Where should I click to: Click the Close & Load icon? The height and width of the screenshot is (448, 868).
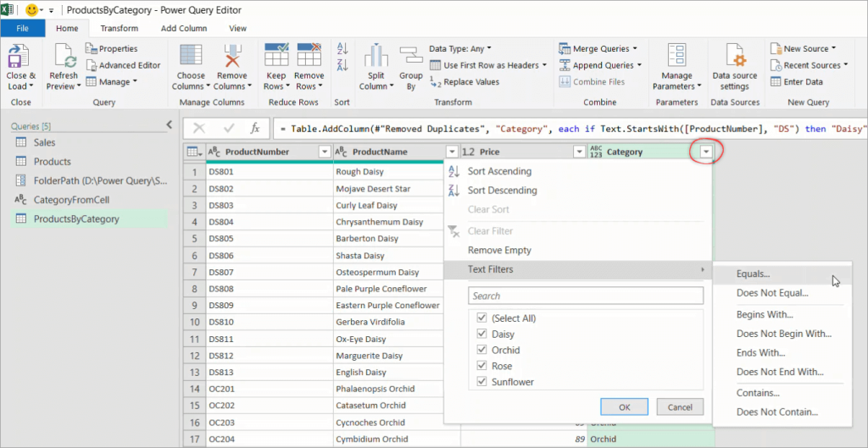pyautogui.click(x=20, y=57)
